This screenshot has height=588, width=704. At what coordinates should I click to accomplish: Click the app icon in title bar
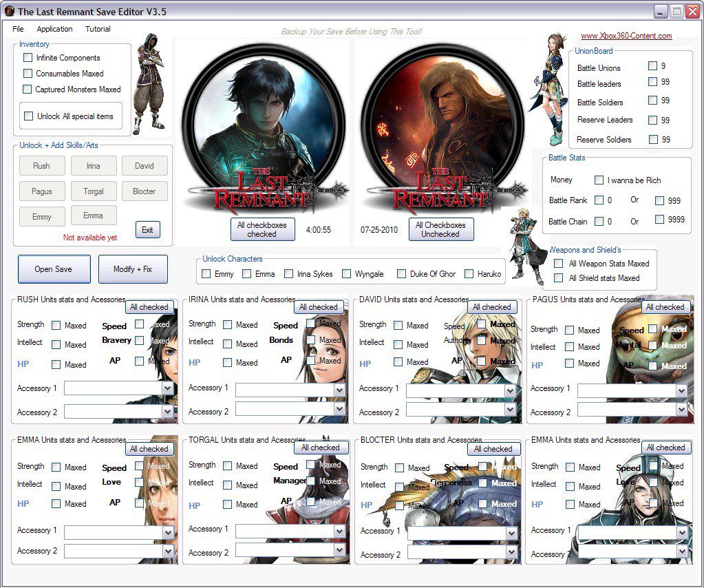point(8,11)
